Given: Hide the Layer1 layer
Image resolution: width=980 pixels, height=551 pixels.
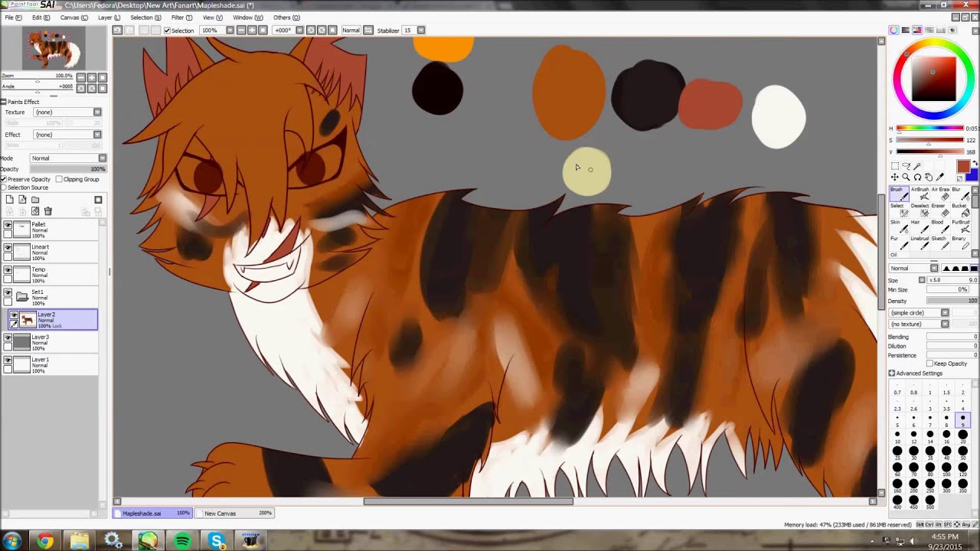Looking at the screenshot, I should point(8,360).
